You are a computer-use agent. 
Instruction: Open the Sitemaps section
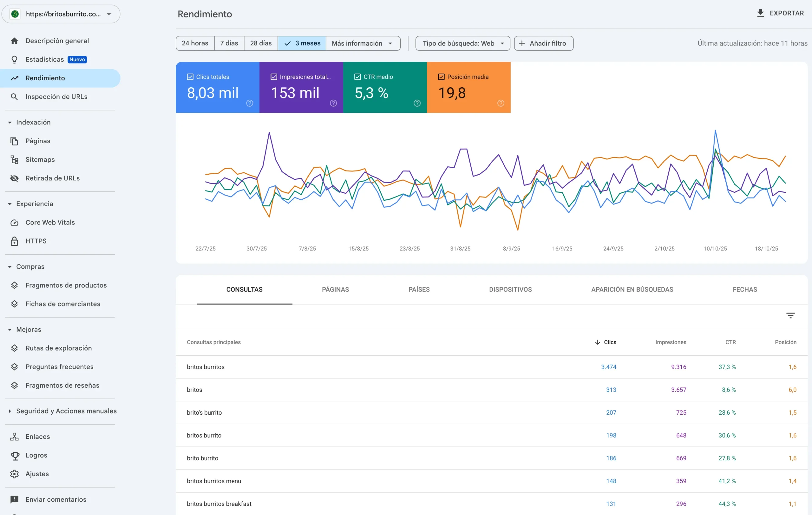40,159
